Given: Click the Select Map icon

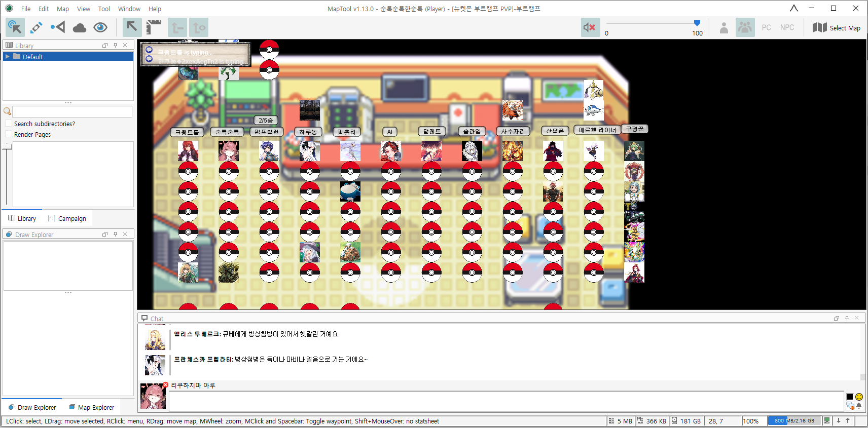Looking at the screenshot, I should pos(819,27).
